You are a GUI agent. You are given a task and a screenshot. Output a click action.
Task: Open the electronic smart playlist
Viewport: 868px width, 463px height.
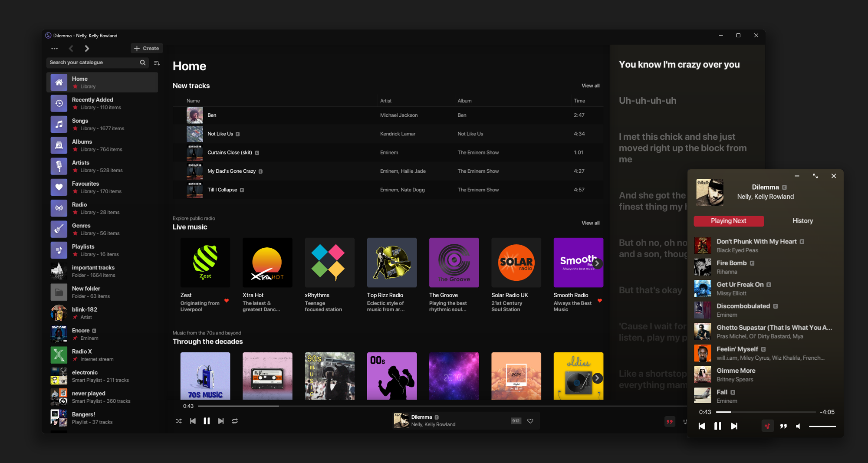[x=102, y=376]
